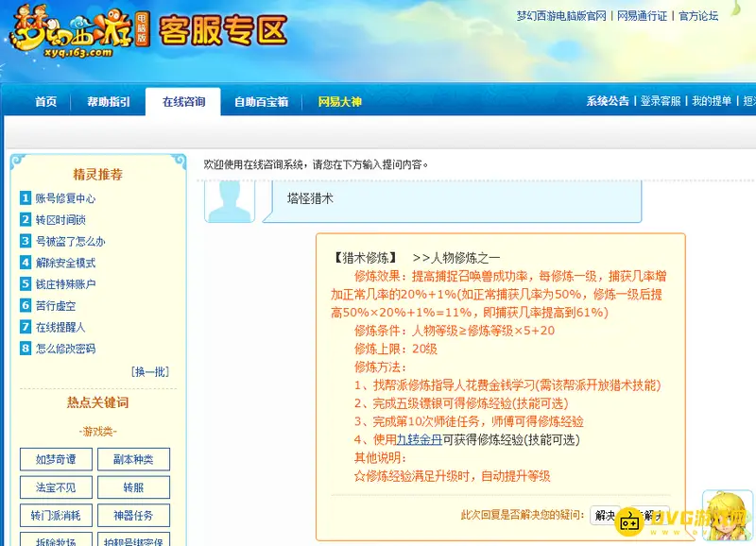Image resolution: width=756 pixels, height=546 pixels.
Task: Click the 塔怪猎术 question bubble
Action: click(x=453, y=201)
